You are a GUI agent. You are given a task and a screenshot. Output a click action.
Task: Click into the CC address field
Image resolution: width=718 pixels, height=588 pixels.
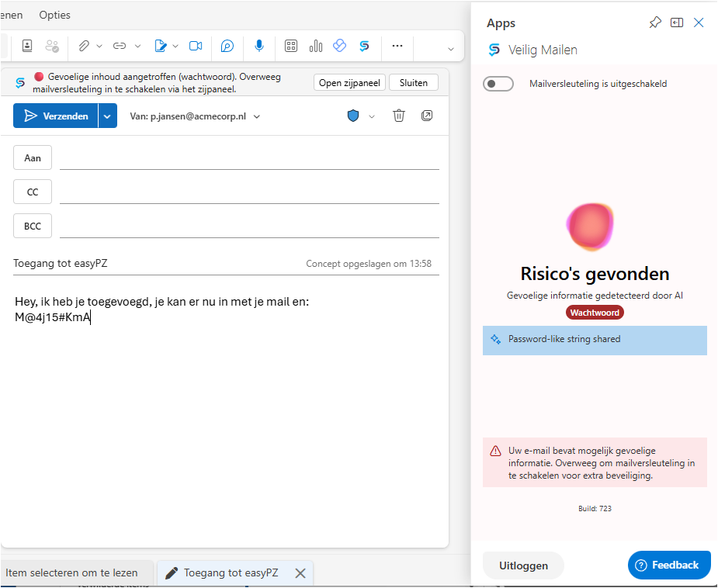click(249, 192)
